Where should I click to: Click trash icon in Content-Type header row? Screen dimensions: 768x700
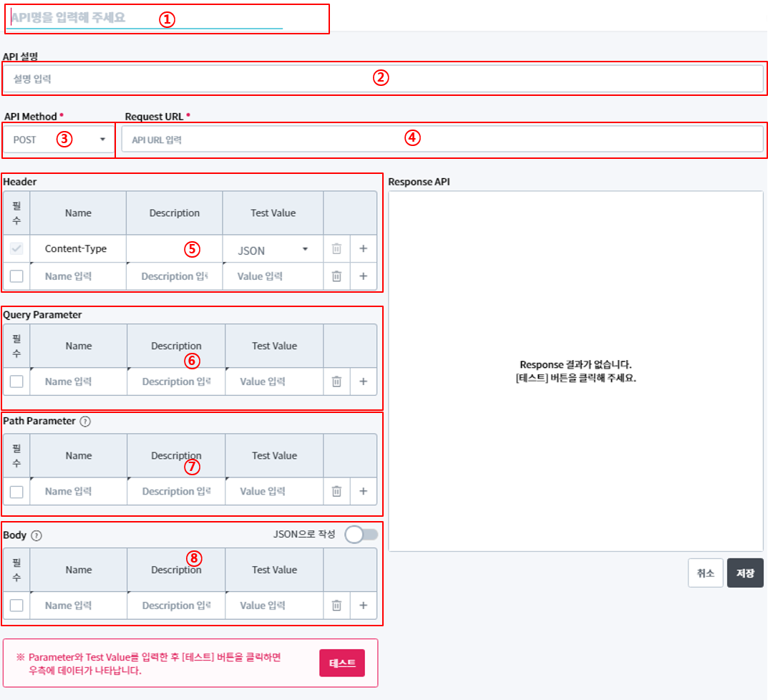click(x=336, y=249)
